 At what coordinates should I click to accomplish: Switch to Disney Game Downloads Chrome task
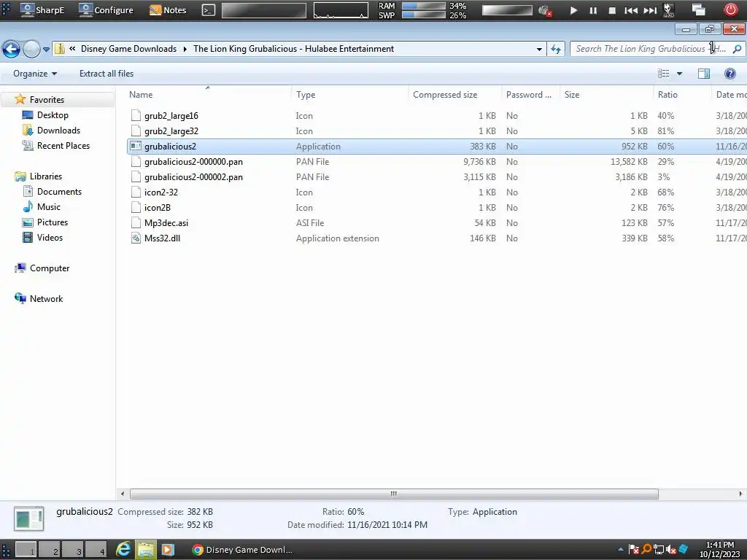pyautogui.click(x=242, y=550)
